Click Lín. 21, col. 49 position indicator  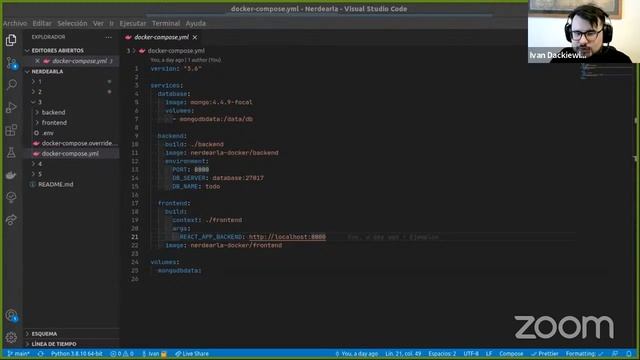(403, 354)
